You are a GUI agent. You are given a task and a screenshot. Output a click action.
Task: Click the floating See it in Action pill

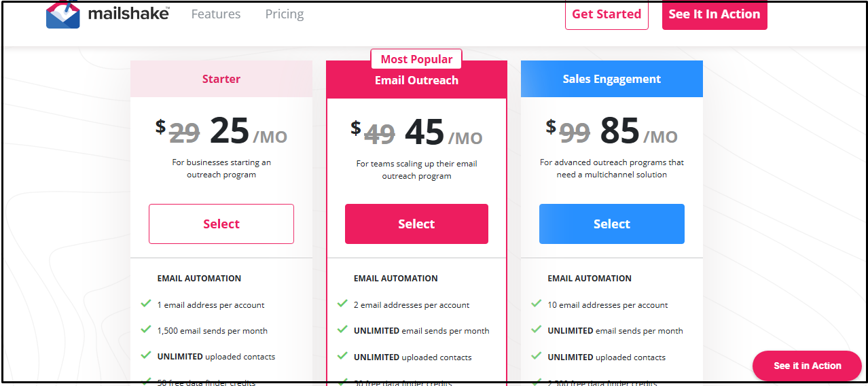pos(807,366)
